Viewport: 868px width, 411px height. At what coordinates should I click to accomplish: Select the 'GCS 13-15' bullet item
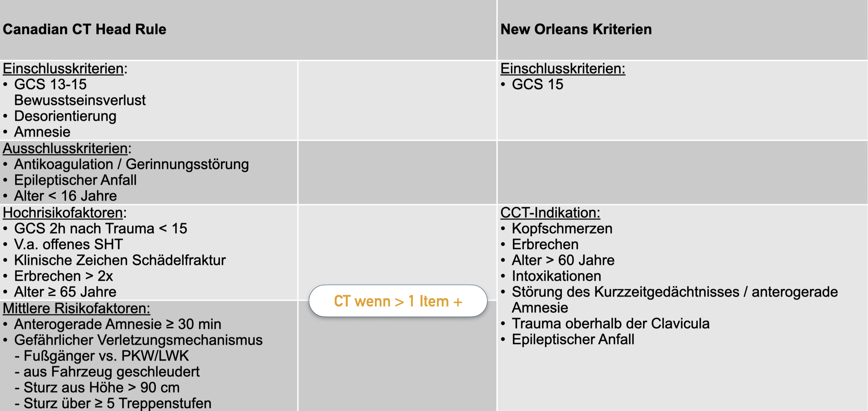(x=50, y=84)
